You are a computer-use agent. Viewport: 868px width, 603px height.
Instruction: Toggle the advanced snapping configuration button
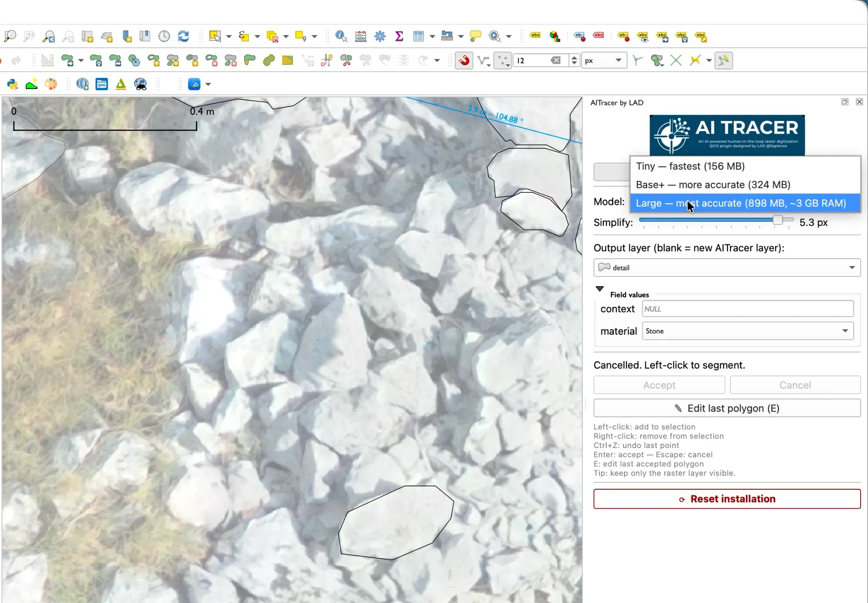coord(483,60)
